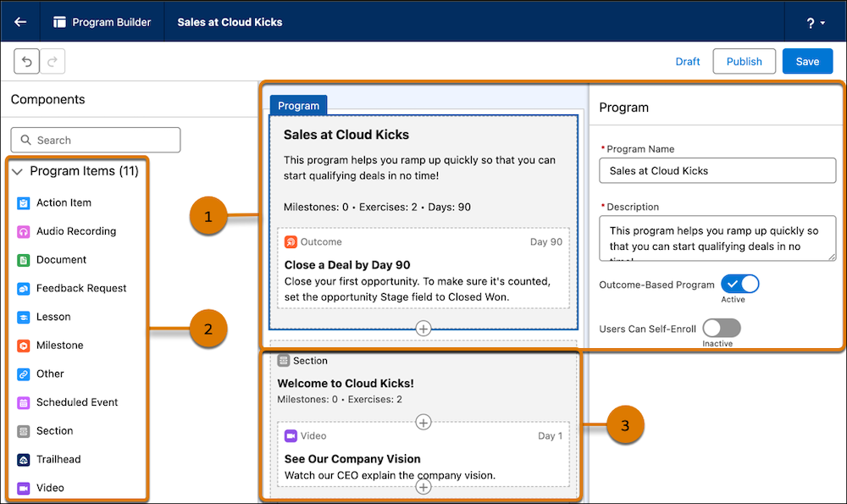Click the Publish button

(x=744, y=62)
